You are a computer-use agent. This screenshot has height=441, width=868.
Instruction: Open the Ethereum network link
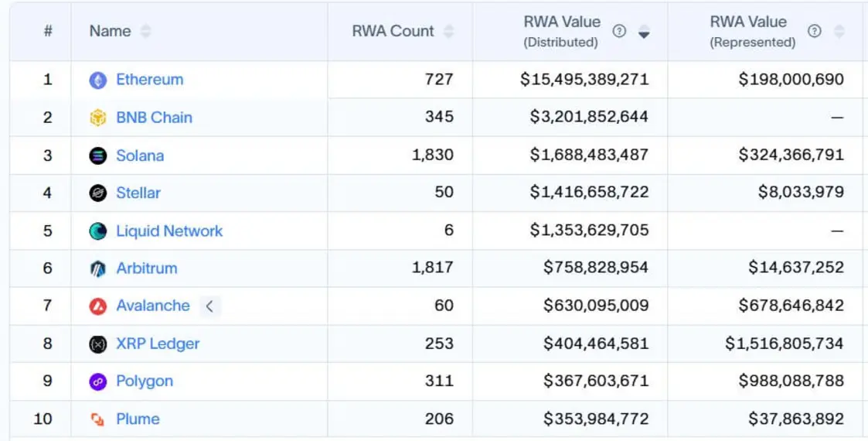pos(149,80)
